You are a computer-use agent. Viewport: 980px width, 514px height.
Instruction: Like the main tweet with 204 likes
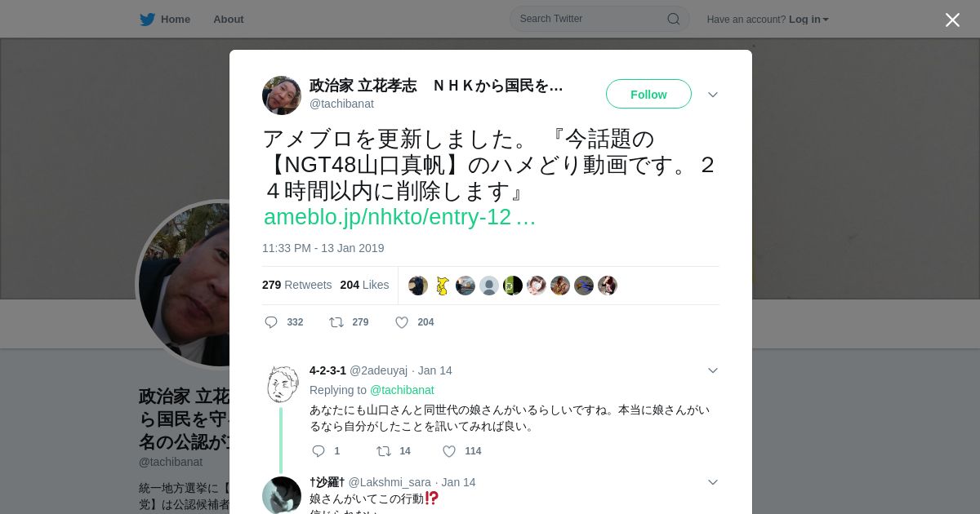click(402, 322)
